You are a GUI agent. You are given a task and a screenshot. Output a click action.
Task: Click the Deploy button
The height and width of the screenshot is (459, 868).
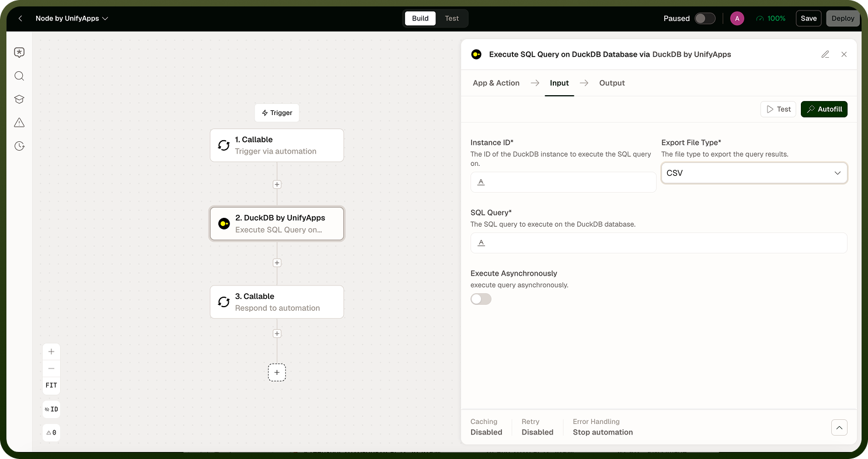click(843, 19)
